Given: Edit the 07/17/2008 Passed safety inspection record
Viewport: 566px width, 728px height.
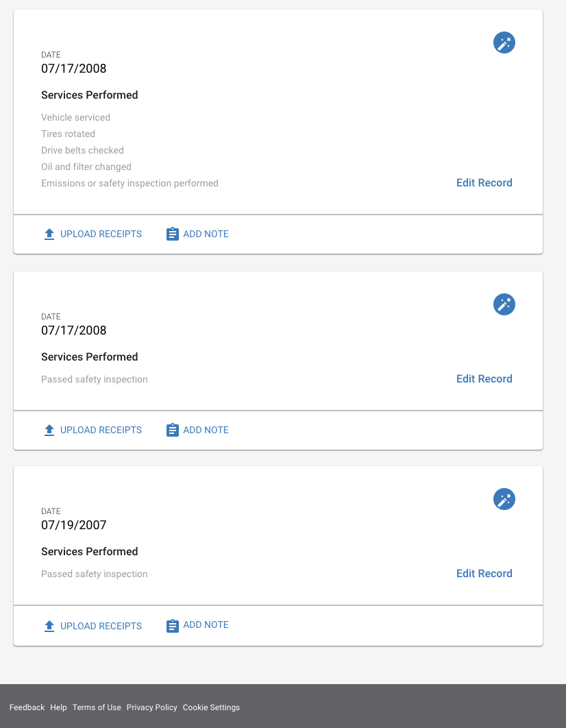Looking at the screenshot, I should (x=484, y=379).
